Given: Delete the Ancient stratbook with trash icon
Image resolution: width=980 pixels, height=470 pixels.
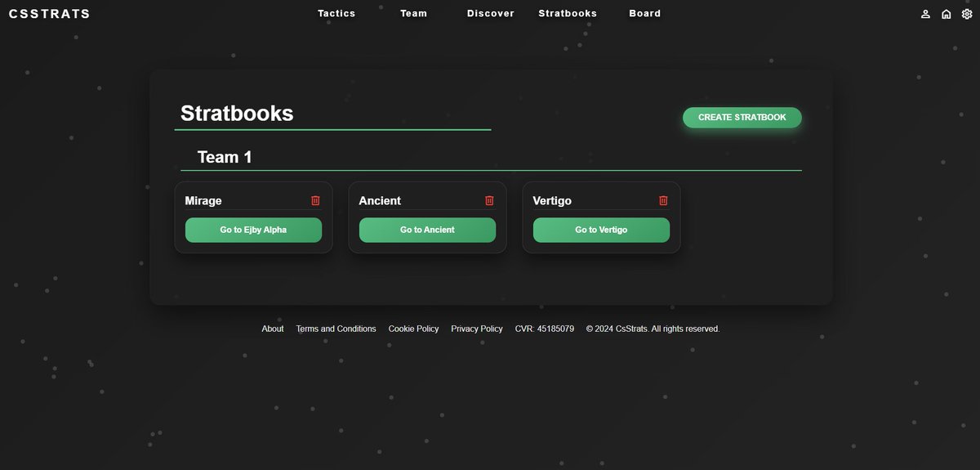Looking at the screenshot, I should (489, 200).
